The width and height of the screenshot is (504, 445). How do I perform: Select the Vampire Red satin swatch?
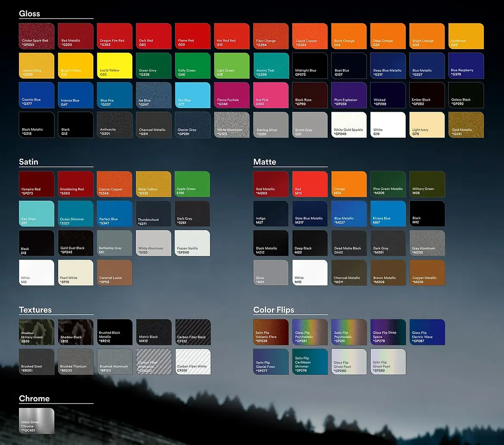(36, 184)
